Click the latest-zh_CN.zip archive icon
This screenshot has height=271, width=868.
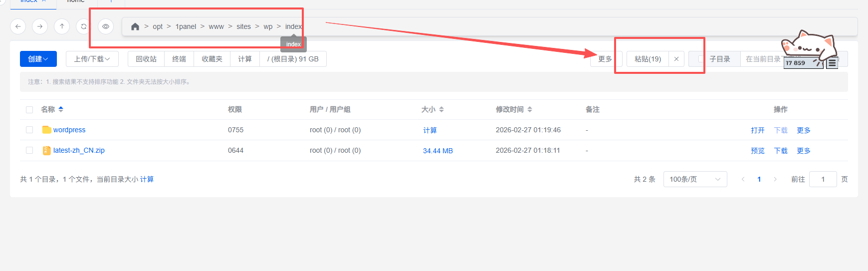(46, 150)
